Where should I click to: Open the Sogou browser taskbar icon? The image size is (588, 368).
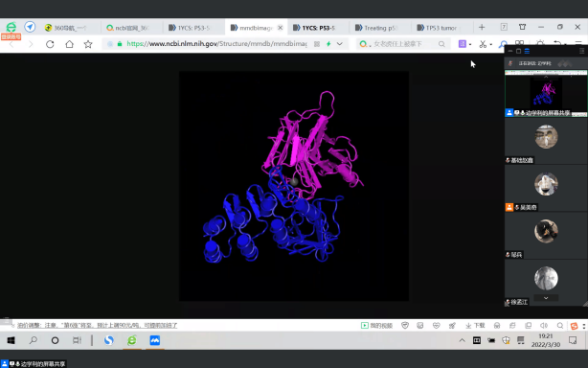click(109, 340)
